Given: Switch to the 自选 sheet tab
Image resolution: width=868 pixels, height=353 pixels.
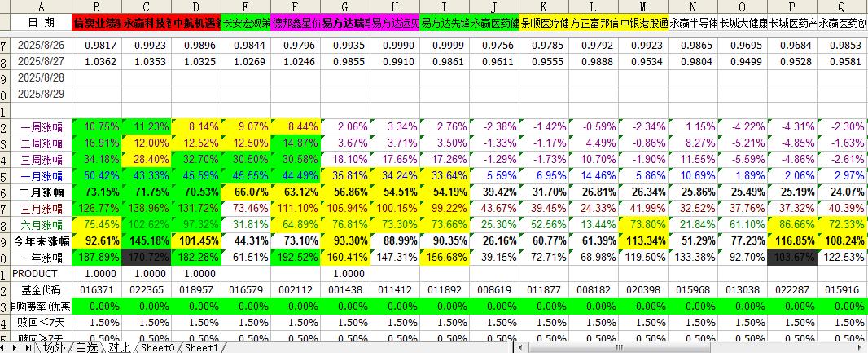Looking at the screenshot, I should coord(87,347).
